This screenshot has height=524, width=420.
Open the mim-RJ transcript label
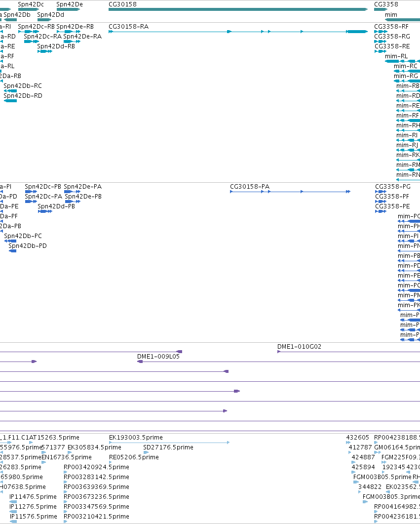[x=407, y=145]
